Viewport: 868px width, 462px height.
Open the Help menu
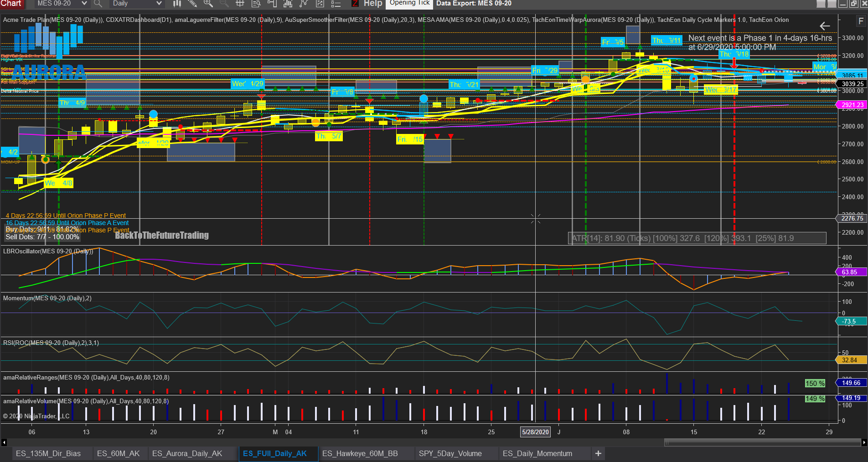pos(373,4)
